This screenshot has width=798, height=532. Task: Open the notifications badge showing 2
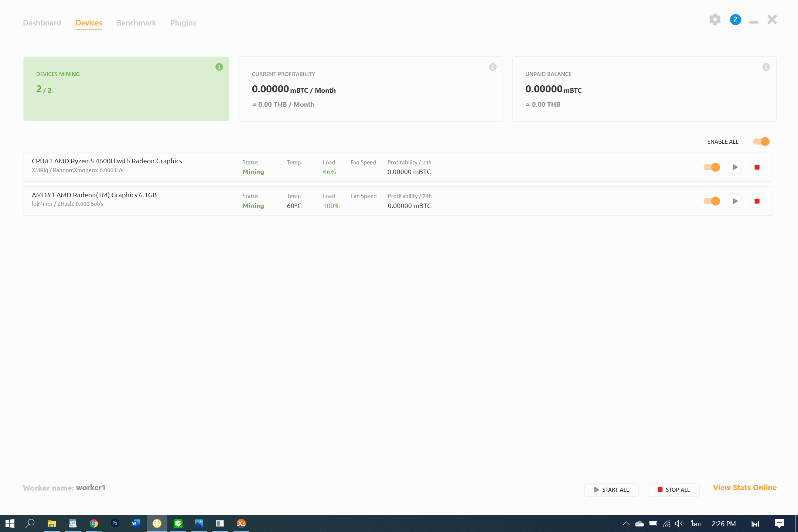coord(735,20)
